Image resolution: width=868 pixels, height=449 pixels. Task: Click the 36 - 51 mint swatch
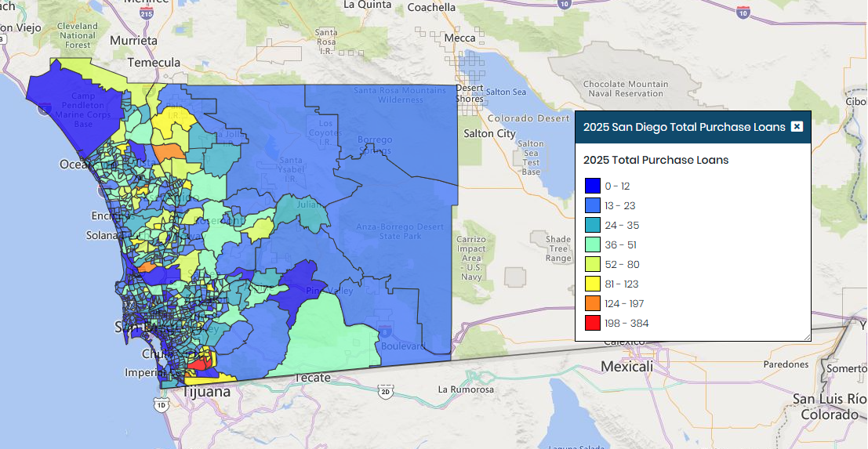coord(593,244)
